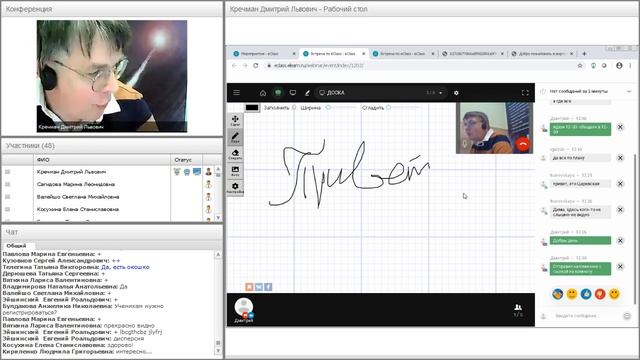
Task: Select the Eraser tool on the whiteboard
Action: 235,154
